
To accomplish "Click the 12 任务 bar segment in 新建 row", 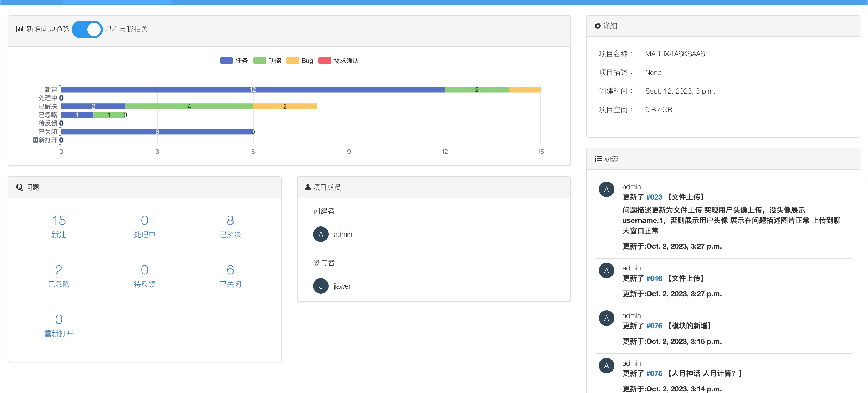I will (x=253, y=89).
